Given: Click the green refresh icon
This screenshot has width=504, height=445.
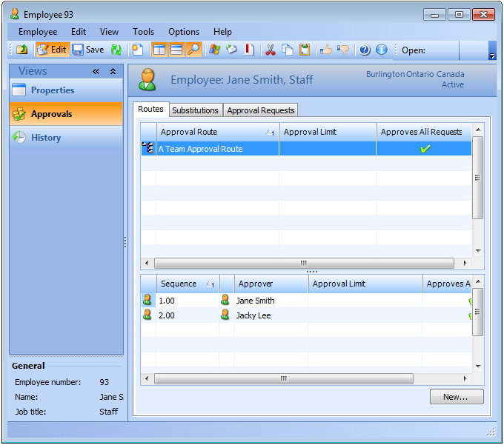Looking at the screenshot, I should click(x=116, y=50).
